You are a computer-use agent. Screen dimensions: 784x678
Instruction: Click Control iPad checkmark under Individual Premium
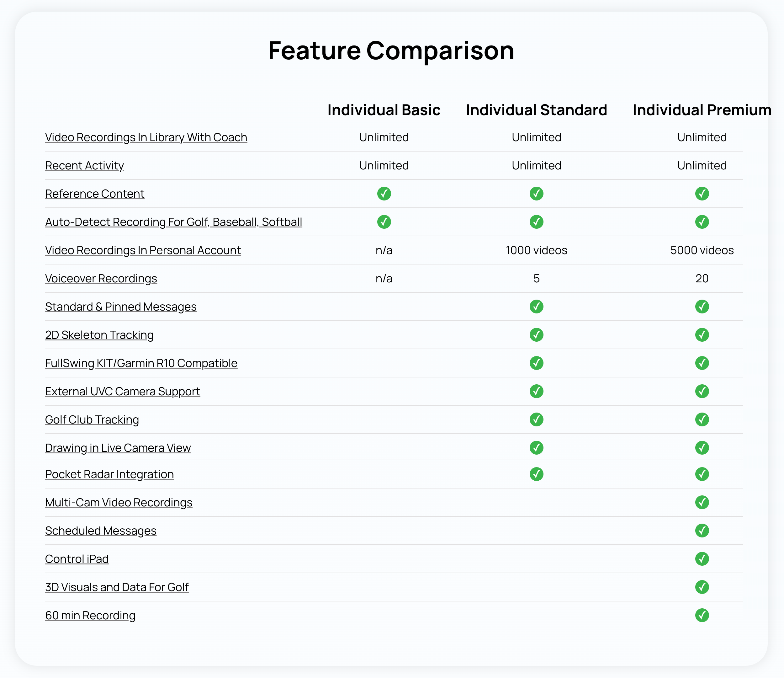pos(702,559)
